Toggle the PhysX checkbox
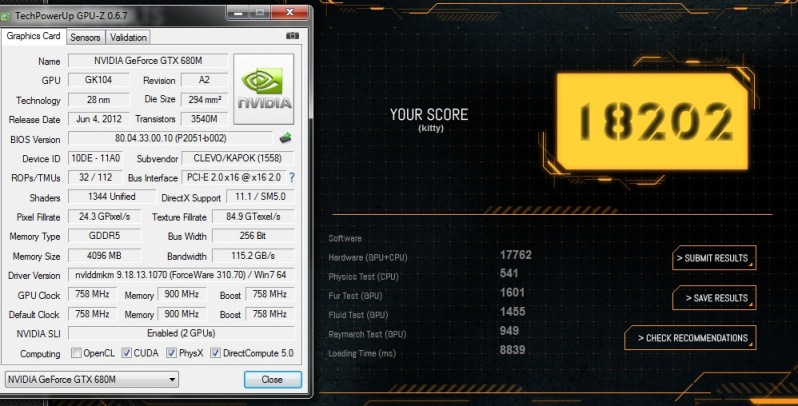The image size is (798, 406). [x=172, y=353]
